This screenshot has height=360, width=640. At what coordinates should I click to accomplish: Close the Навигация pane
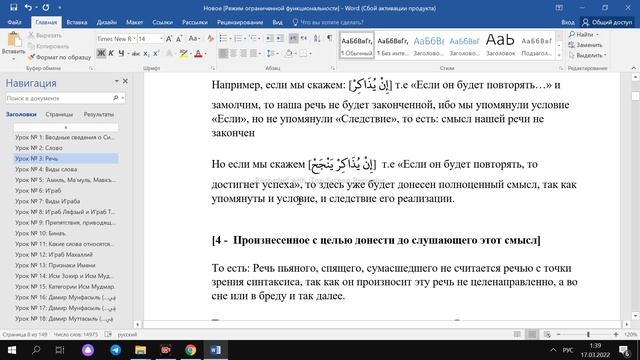[125, 81]
